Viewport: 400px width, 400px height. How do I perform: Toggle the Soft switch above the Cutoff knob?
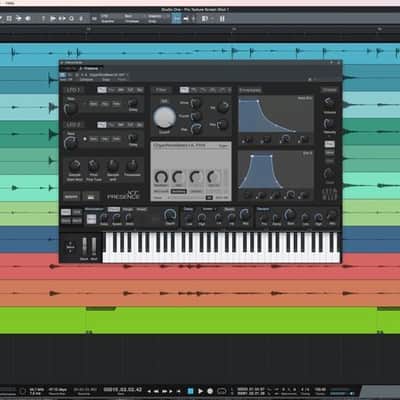[x=164, y=101]
